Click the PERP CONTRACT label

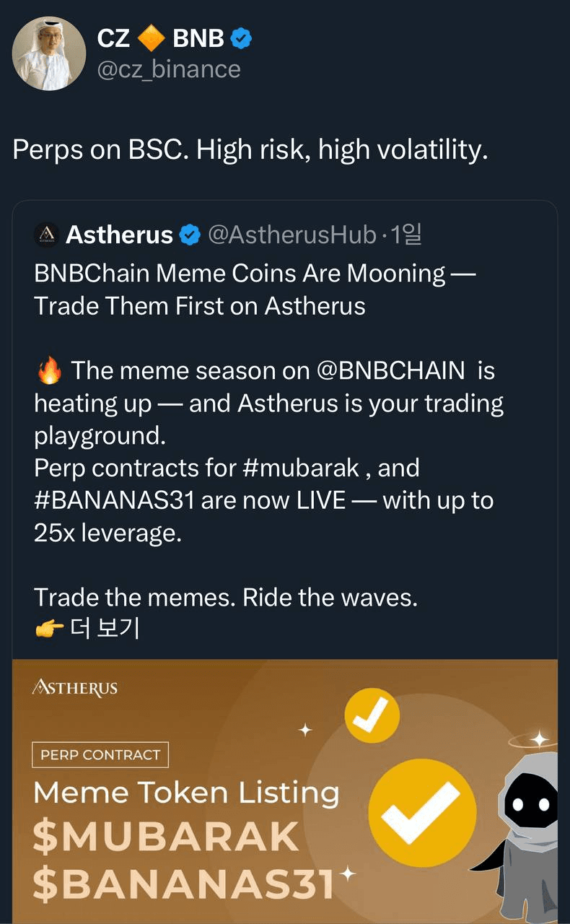coord(100,755)
